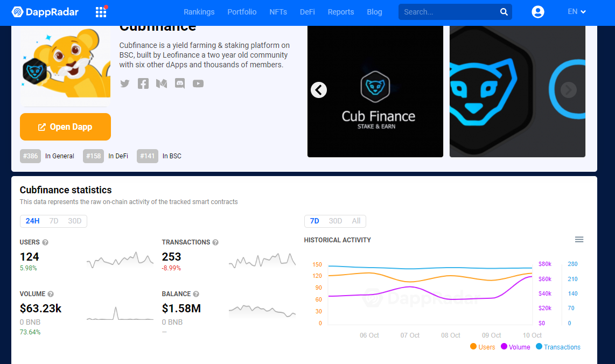
Task: Open Cubfinance Facebook page icon
Action: pyautogui.click(x=143, y=83)
